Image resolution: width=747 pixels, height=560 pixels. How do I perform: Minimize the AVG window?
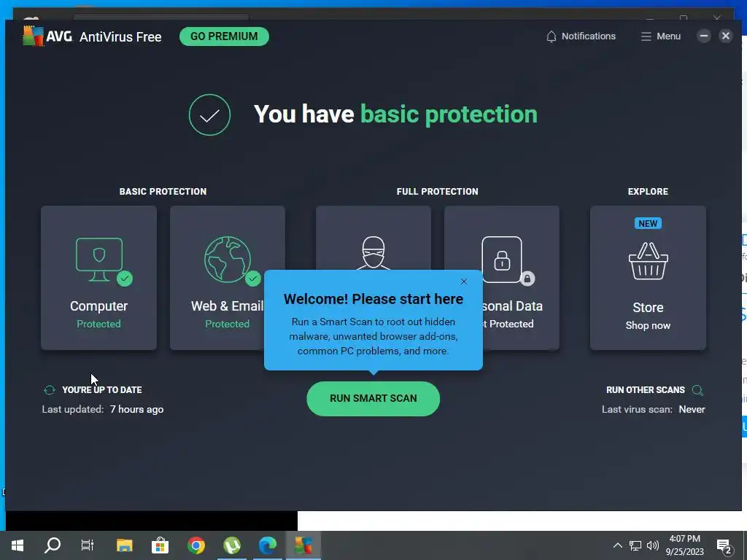click(704, 36)
